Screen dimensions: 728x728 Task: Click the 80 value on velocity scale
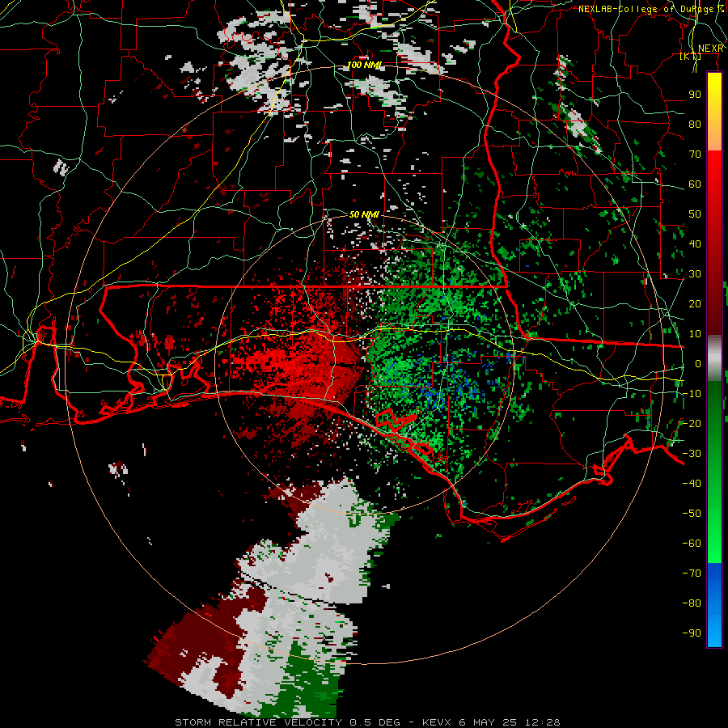pos(695,125)
